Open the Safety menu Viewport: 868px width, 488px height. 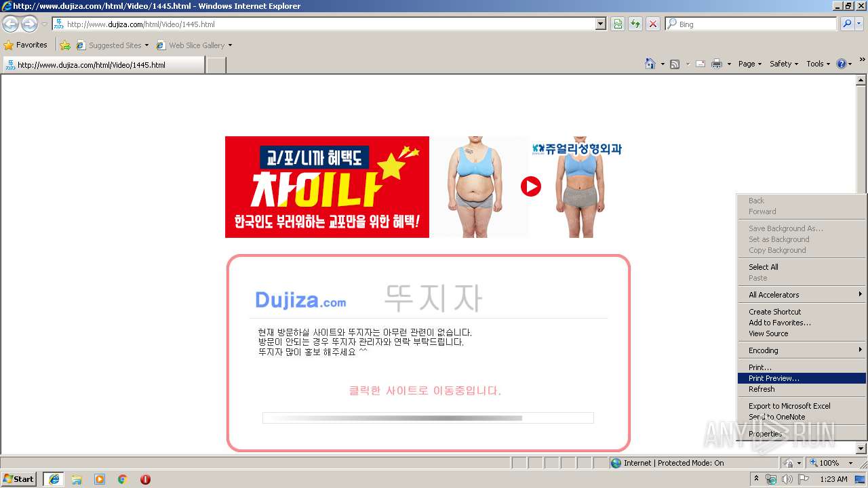[784, 64]
